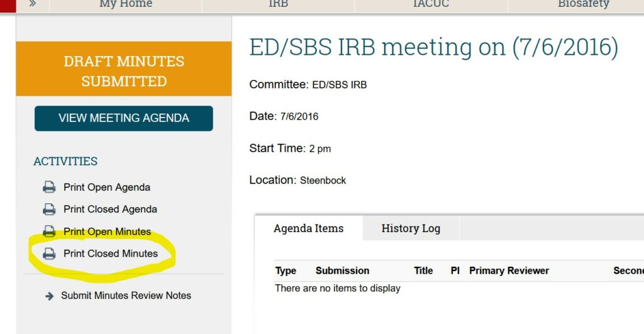Image resolution: width=644 pixels, height=334 pixels.
Task: Click the Title column header
Action: [423, 270]
